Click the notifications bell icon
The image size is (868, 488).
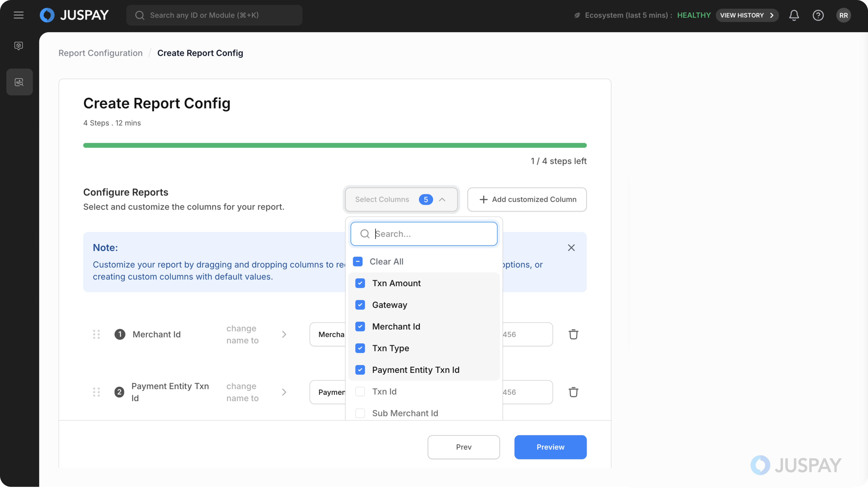794,15
